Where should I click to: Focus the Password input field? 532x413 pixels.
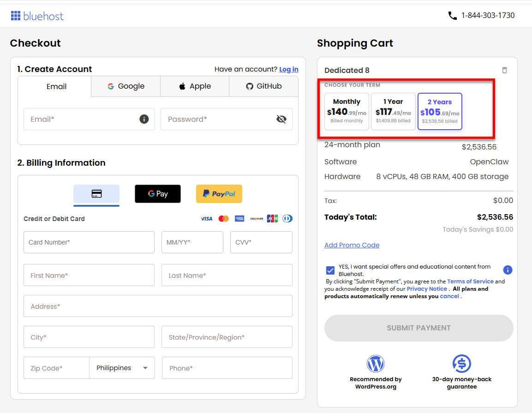(226, 119)
